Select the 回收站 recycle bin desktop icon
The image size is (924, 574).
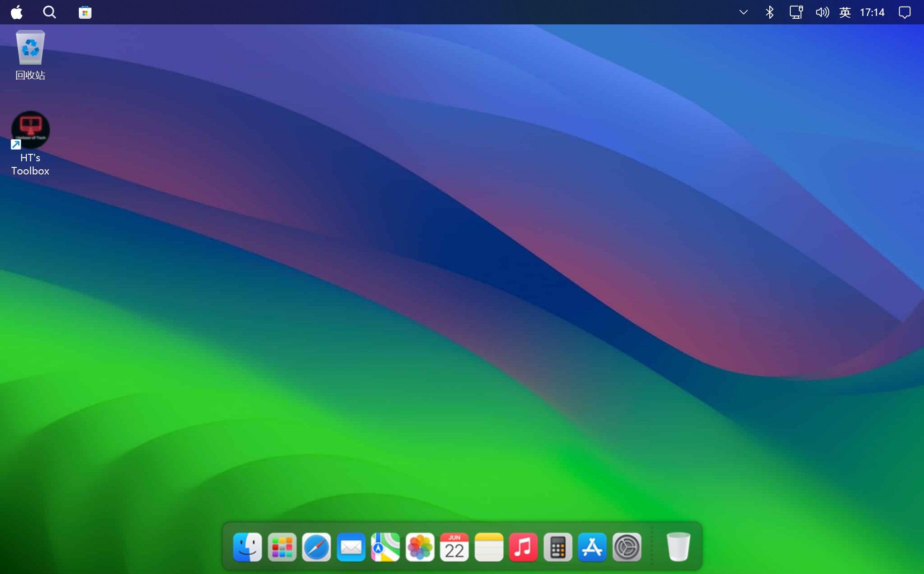(30, 55)
